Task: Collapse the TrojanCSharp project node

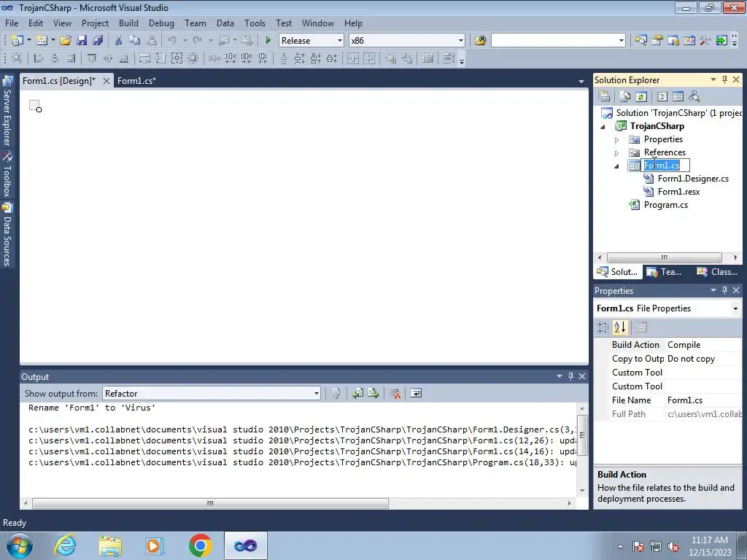Action: pos(603,127)
